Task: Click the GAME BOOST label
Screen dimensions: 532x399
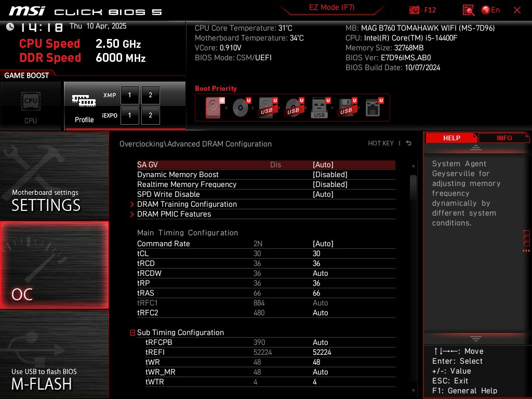Action: coord(26,75)
